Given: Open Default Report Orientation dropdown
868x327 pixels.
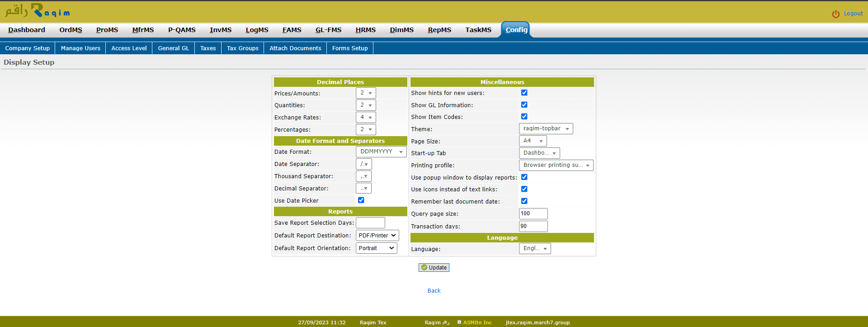Looking at the screenshot, I should point(377,248).
